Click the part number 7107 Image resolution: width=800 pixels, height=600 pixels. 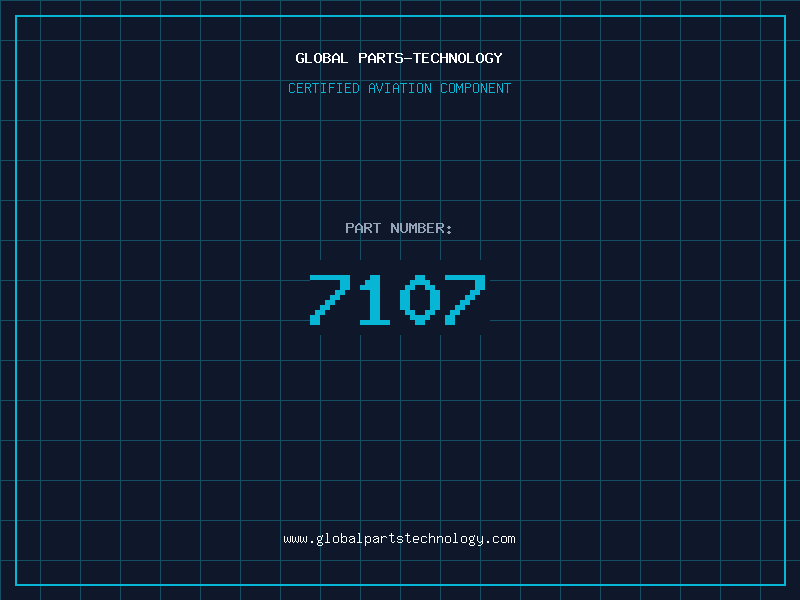(x=398, y=300)
